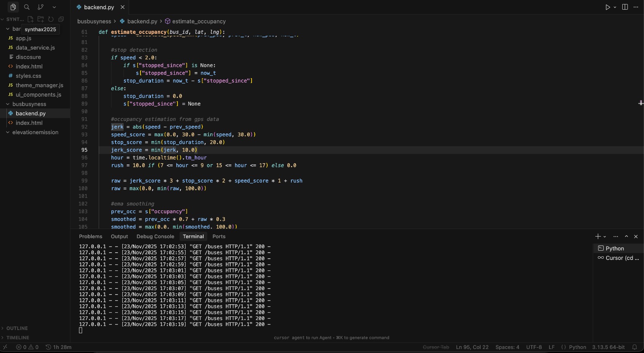
Task: Open remote window indicator icon
Action: 5,347
